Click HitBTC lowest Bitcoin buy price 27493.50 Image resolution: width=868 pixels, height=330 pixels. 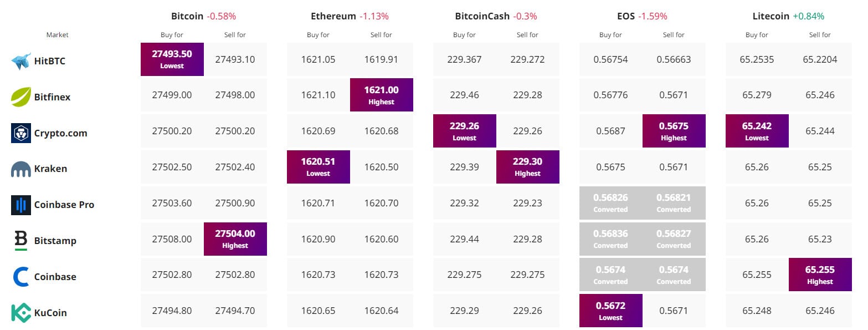pyautogui.click(x=172, y=59)
